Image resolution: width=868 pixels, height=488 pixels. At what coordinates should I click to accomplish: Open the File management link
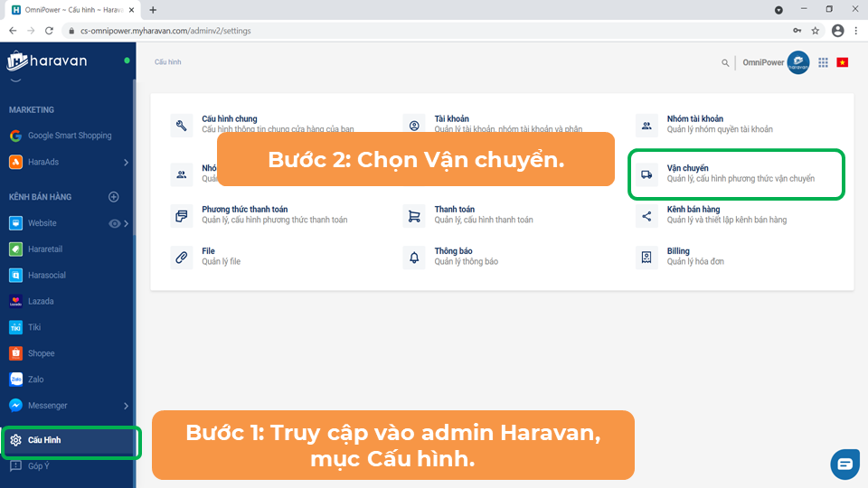(x=208, y=250)
